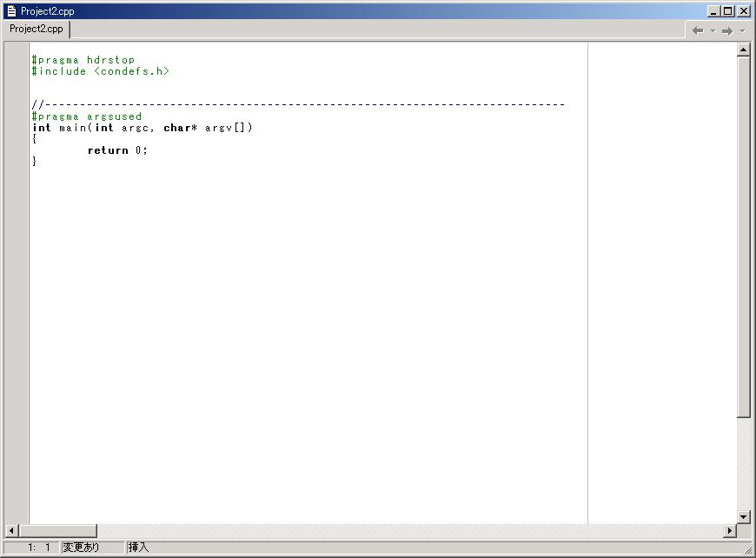The width and height of the screenshot is (756, 558).
Task: Open the forward-history dropdown arrow
Action: coord(743,31)
